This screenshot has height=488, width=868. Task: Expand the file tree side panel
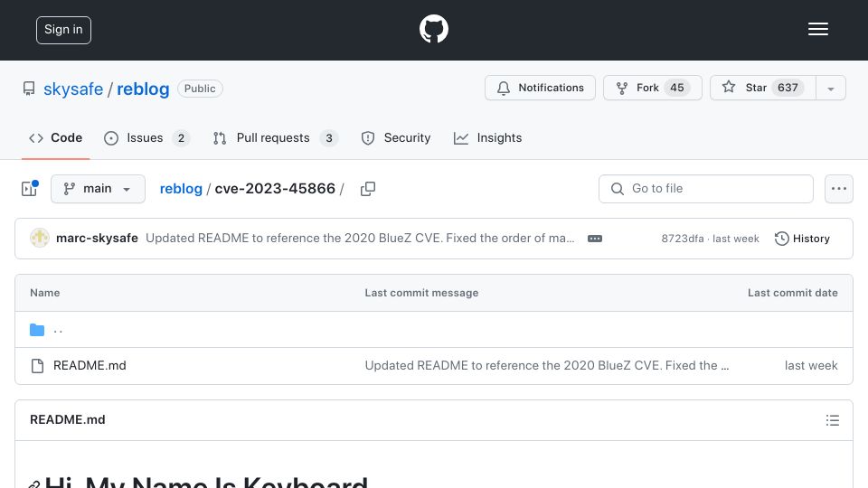pos(29,189)
